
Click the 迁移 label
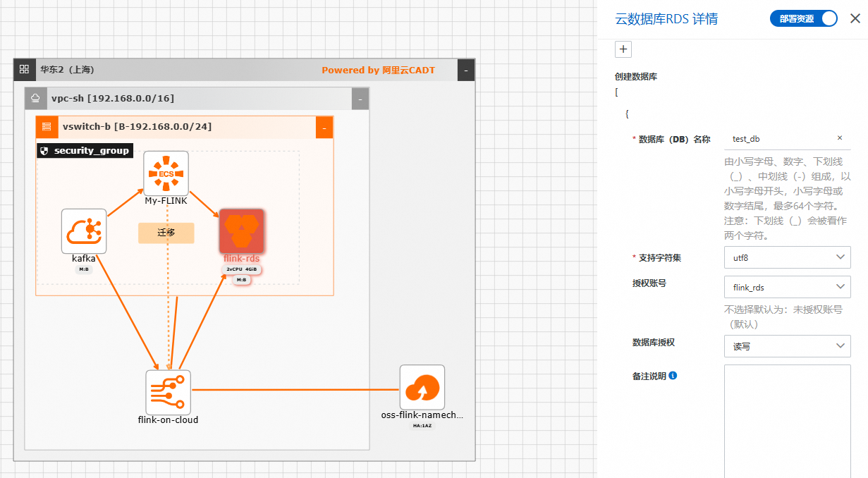coord(166,233)
